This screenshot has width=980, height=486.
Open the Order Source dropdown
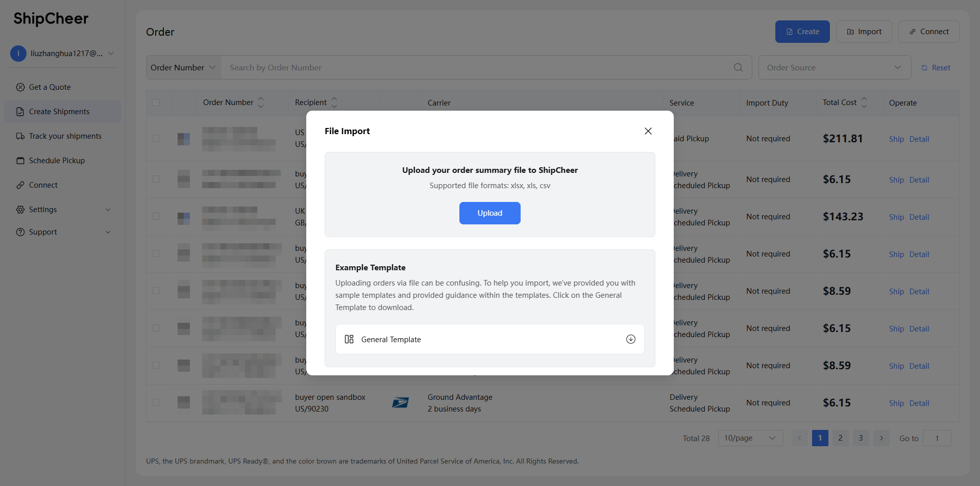(x=835, y=67)
